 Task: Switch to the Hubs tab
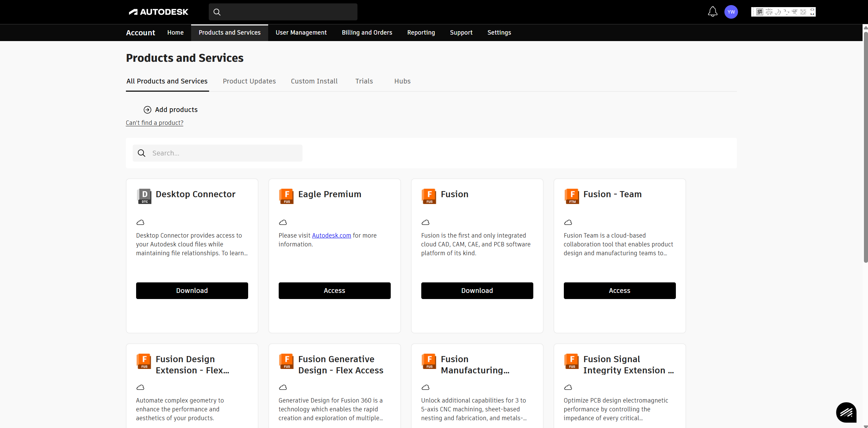[402, 81]
